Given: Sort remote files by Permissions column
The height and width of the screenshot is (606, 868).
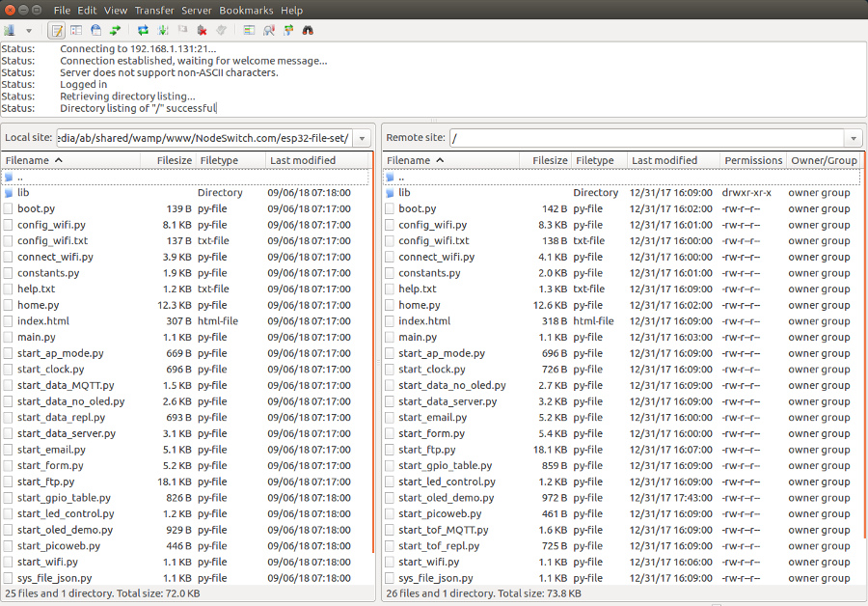Looking at the screenshot, I should [753, 160].
